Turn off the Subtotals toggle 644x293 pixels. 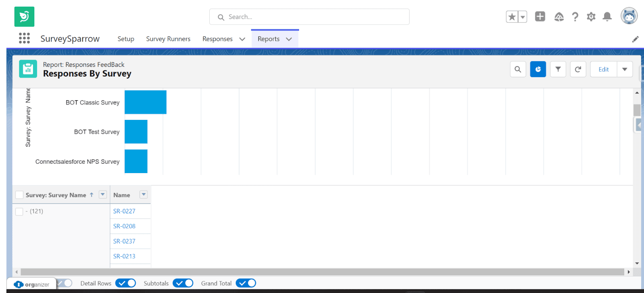tap(183, 283)
